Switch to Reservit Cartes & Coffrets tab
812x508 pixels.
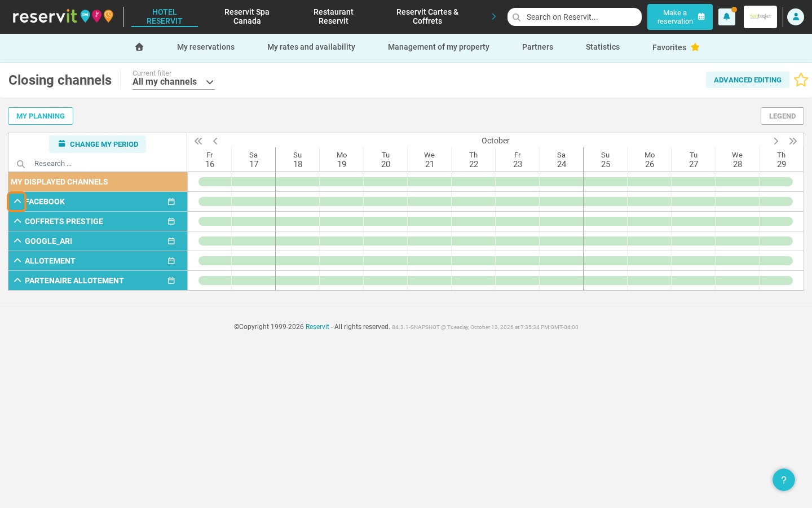coord(427,16)
